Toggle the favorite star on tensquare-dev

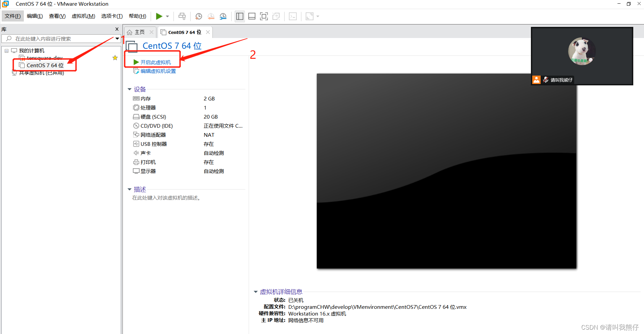[115, 57]
